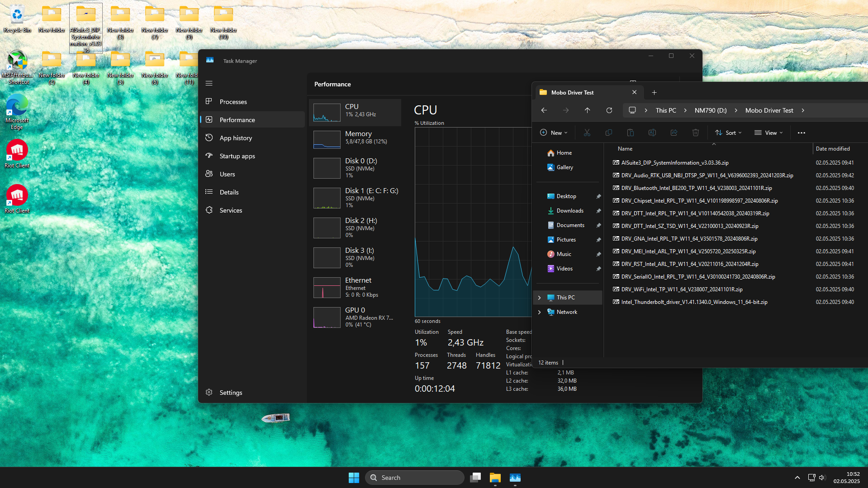Click the Refresh icon in File Explorer
868x488 pixels.
point(609,110)
